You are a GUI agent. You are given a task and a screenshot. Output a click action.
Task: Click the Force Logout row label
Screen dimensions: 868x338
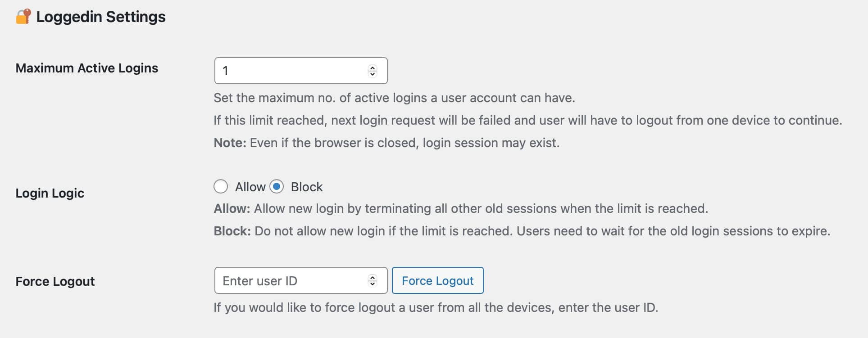pos(55,281)
